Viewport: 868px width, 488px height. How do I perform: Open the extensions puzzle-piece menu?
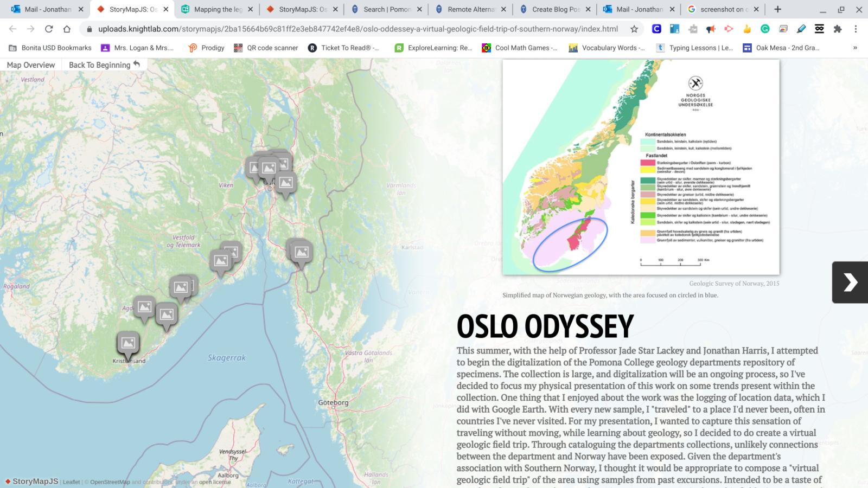pos(839,30)
